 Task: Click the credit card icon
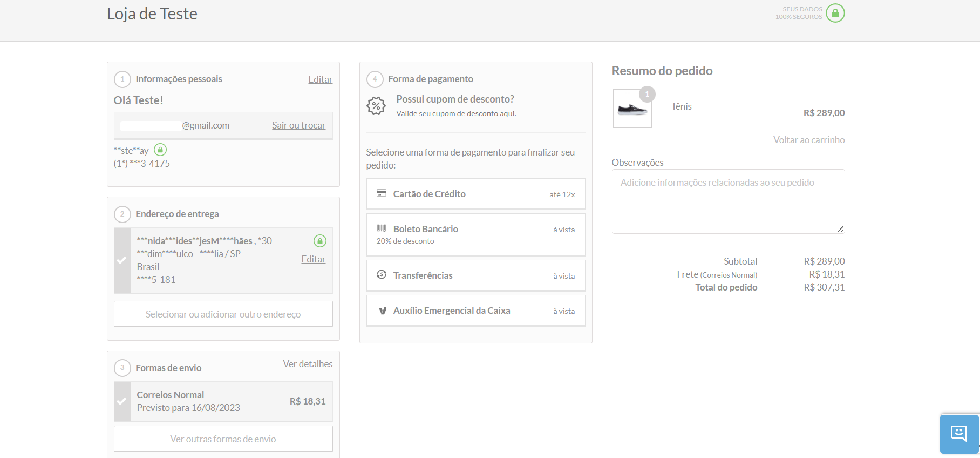point(382,193)
